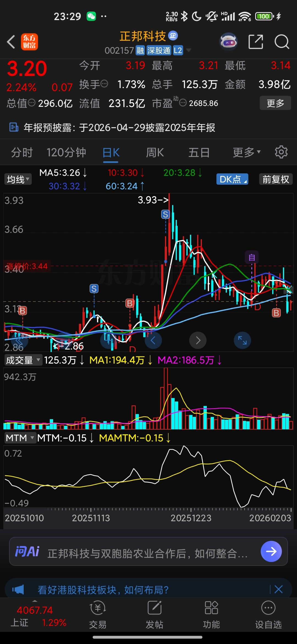The width and height of the screenshot is (297, 644).
Task: Tap 设自选 watchlist icon
Action: pyautogui.click(x=268, y=615)
